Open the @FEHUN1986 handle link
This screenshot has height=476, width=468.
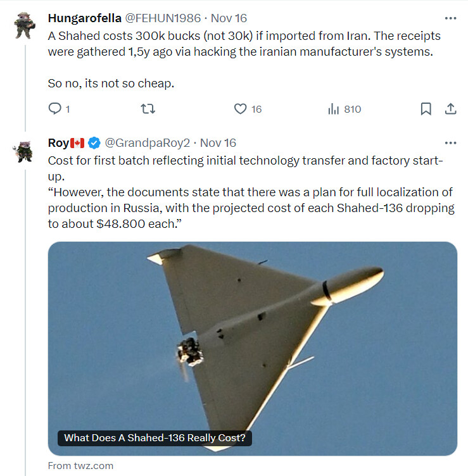(163, 18)
